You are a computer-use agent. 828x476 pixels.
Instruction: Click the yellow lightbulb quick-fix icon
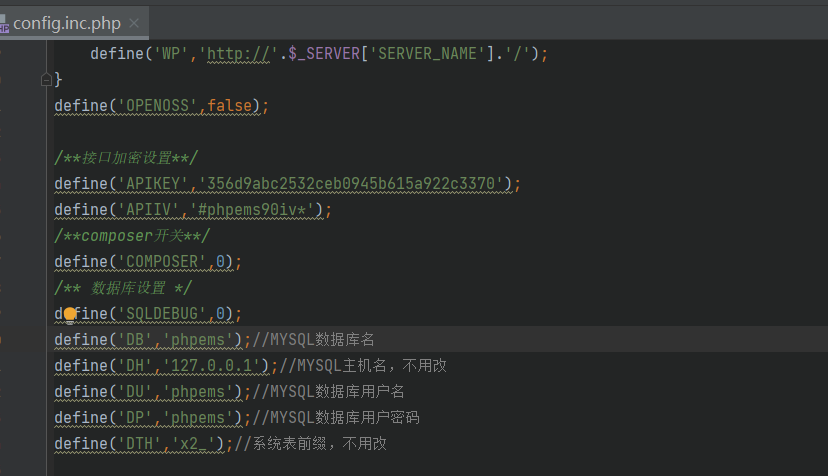click(x=70, y=314)
